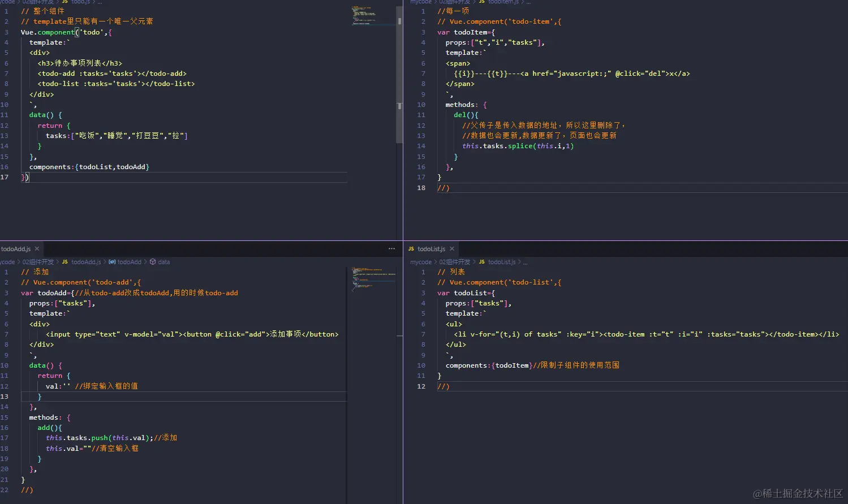Click the var todoList={ declaration line
This screenshot has width=848, height=504.
[x=466, y=293]
